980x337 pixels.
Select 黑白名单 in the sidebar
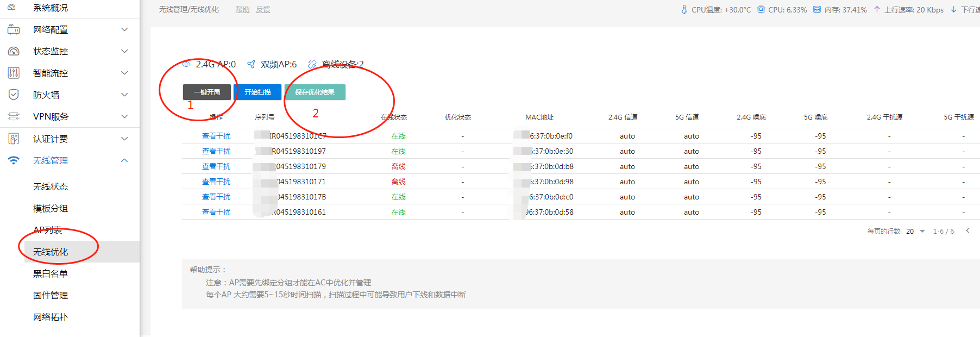click(x=51, y=273)
